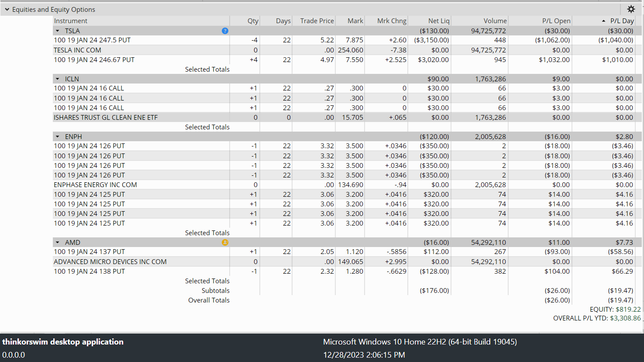Click the orange alert icon on AMD row
Viewport: 644px width, 362px height.
(x=225, y=242)
